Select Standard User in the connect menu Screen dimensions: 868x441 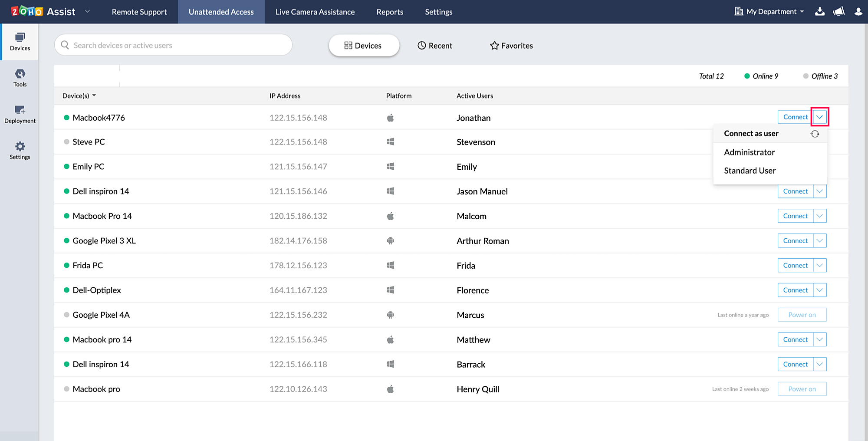click(x=750, y=171)
